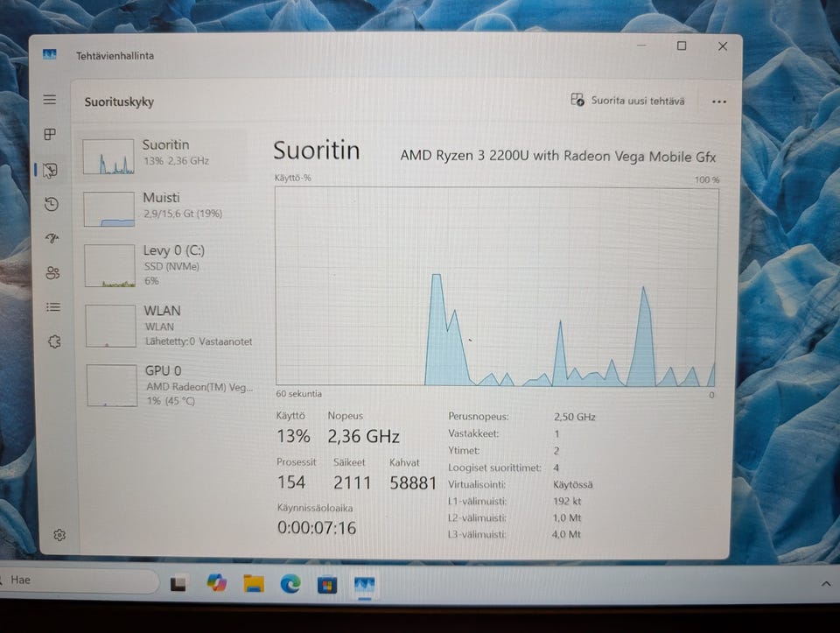
Task: Click the Vastakkeet label
Action: 473,433
